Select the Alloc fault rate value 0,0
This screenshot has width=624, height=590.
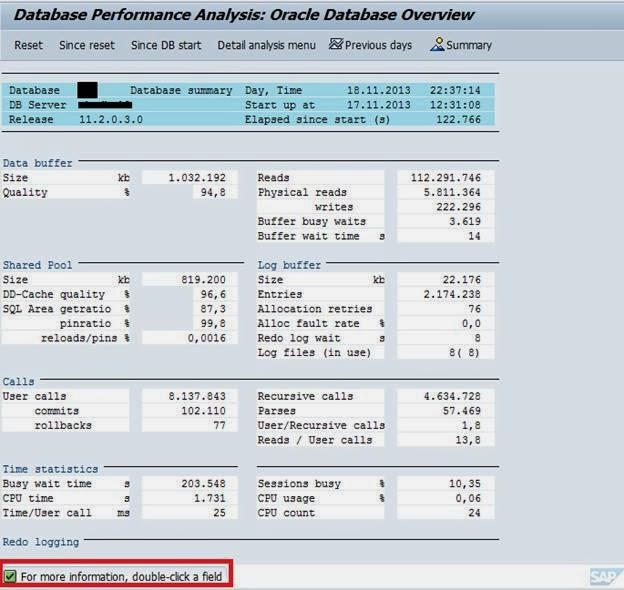point(471,323)
